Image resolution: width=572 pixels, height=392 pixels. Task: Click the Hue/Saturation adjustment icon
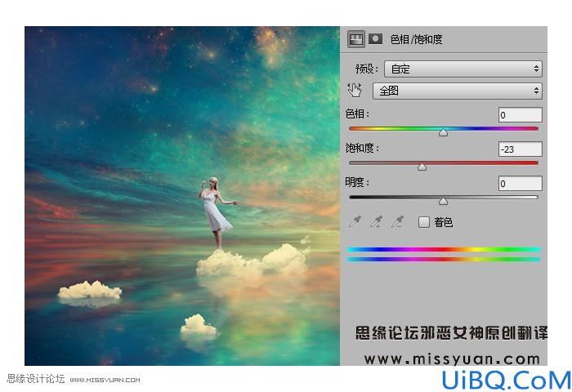[x=355, y=38]
